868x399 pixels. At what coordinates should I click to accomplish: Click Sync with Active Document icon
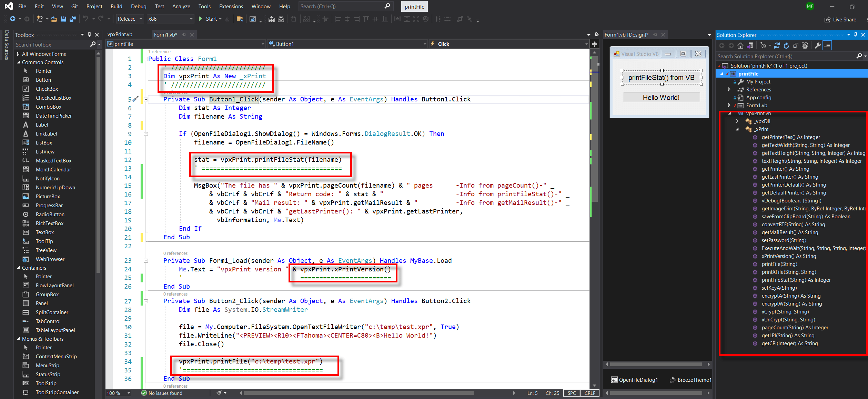[x=777, y=46]
